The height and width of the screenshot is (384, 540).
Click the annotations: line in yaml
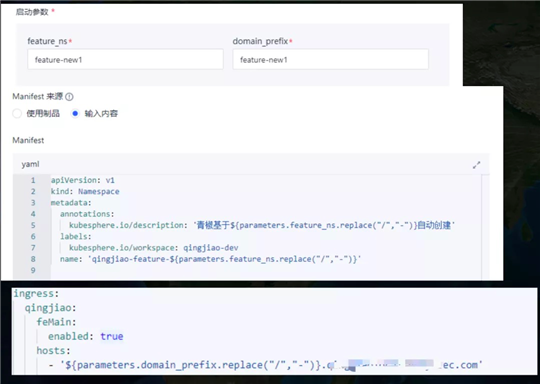click(x=87, y=214)
